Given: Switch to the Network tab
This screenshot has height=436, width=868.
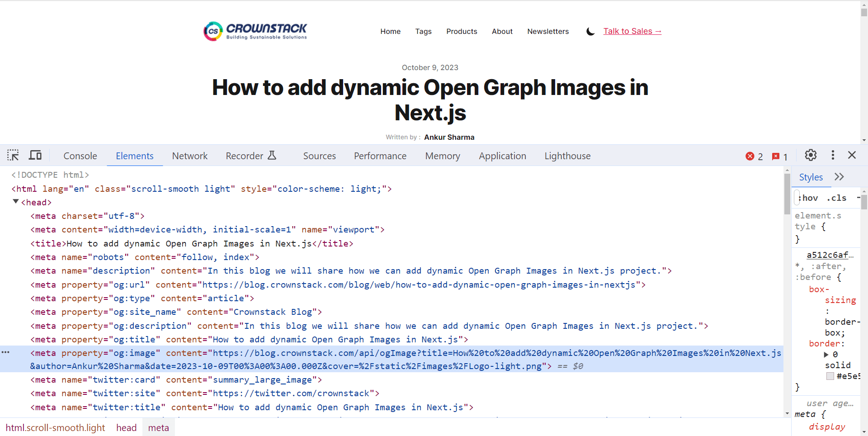Looking at the screenshot, I should pyautogui.click(x=189, y=156).
